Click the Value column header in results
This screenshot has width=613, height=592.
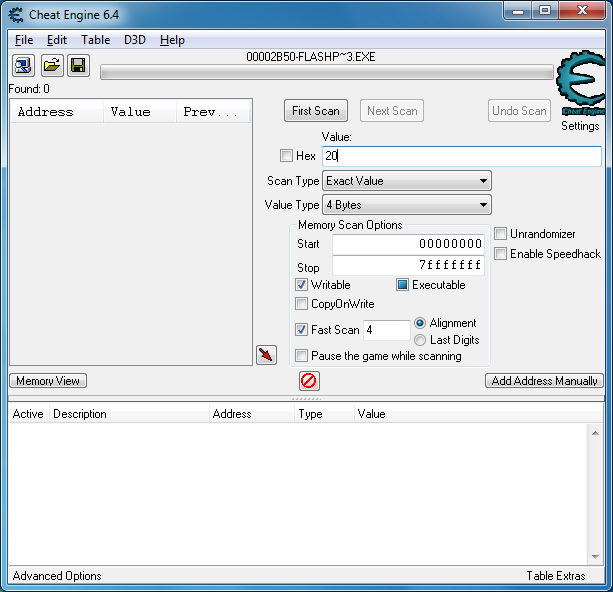(x=140, y=112)
